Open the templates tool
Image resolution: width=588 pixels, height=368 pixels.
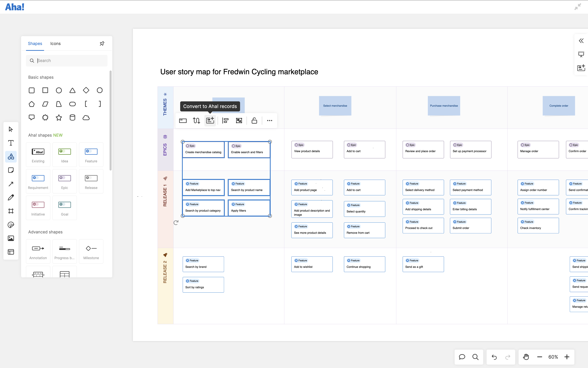pos(11,252)
